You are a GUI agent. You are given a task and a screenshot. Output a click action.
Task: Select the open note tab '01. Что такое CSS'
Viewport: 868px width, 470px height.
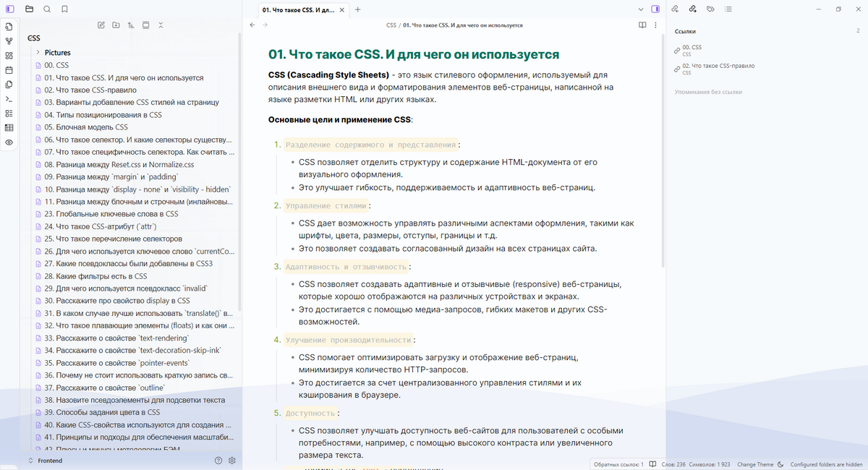[x=298, y=9]
